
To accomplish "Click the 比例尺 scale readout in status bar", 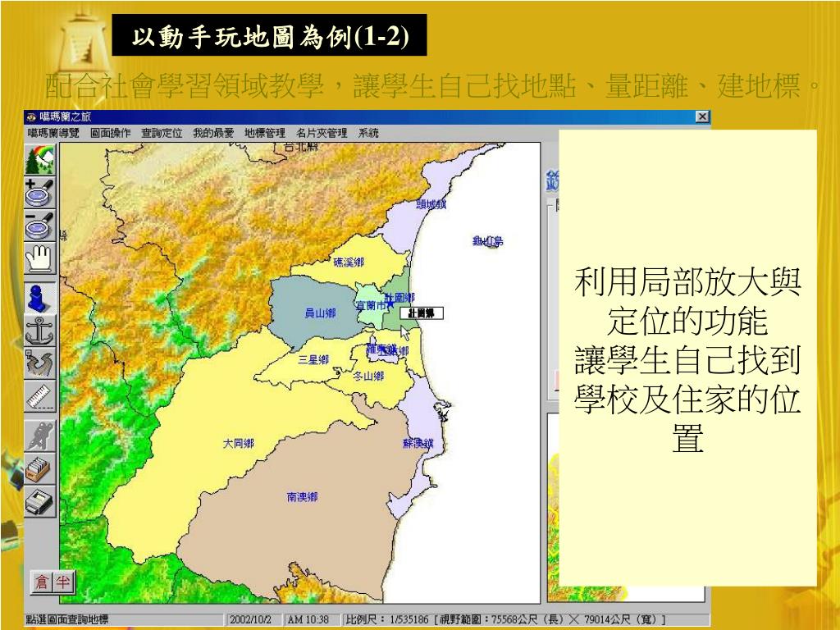I will click(505, 619).
